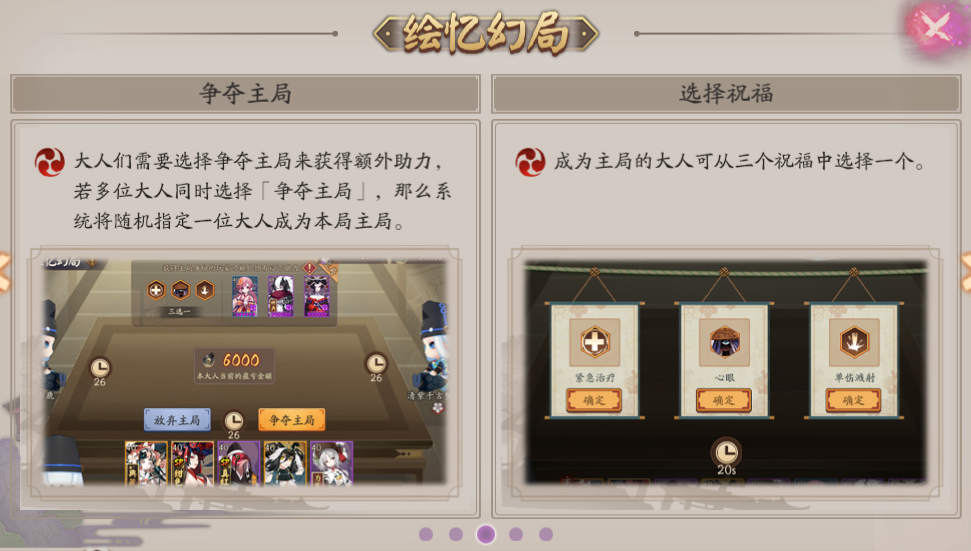
Task: Go to the first page indicator dot
Action: coord(425,534)
